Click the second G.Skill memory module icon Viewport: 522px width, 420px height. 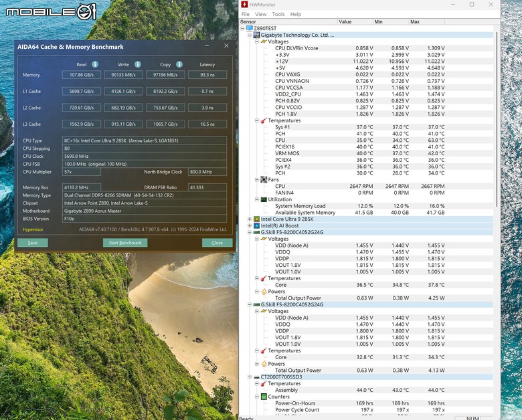257,304
